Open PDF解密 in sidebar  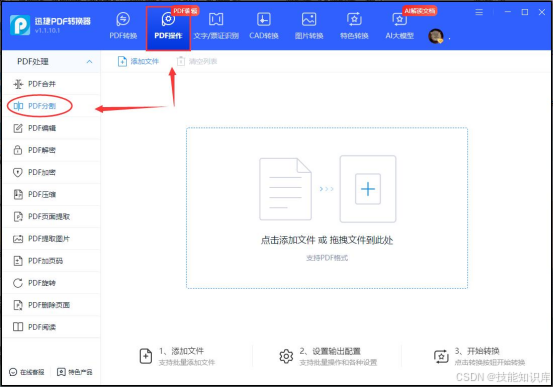pos(51,150)
